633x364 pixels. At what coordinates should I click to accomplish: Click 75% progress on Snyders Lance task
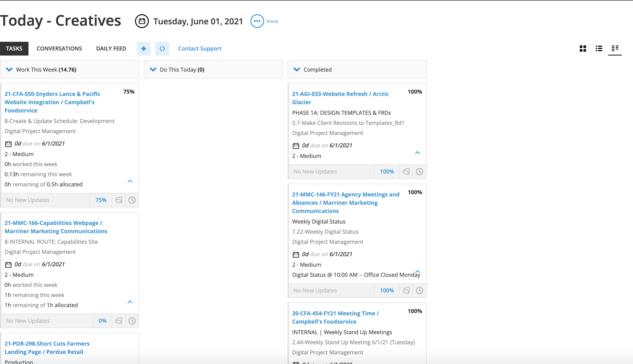[x=101, y=200]
